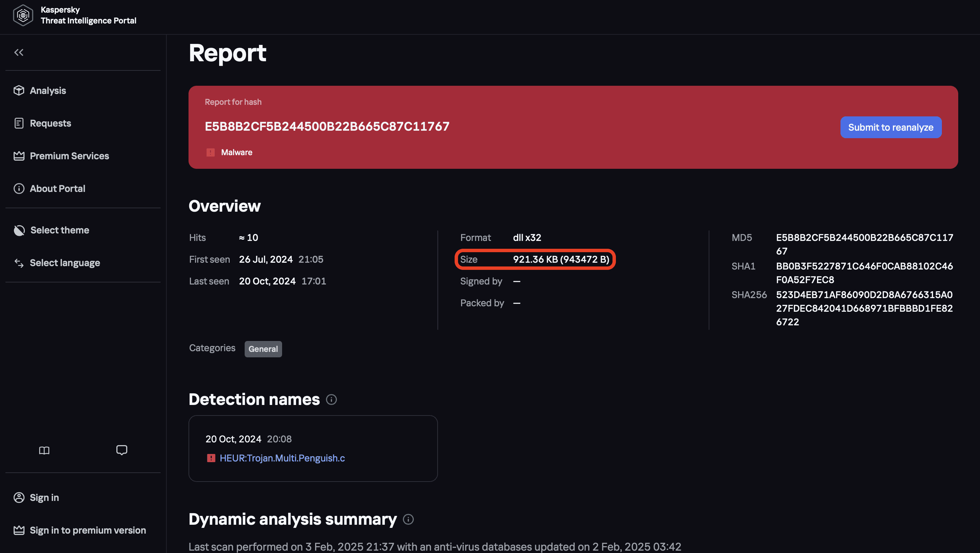Click the report hash E5B8B2CF5B244500B22B665C87C11767
The width and height of the screenshot is (980, 553).
click(327, 127)
